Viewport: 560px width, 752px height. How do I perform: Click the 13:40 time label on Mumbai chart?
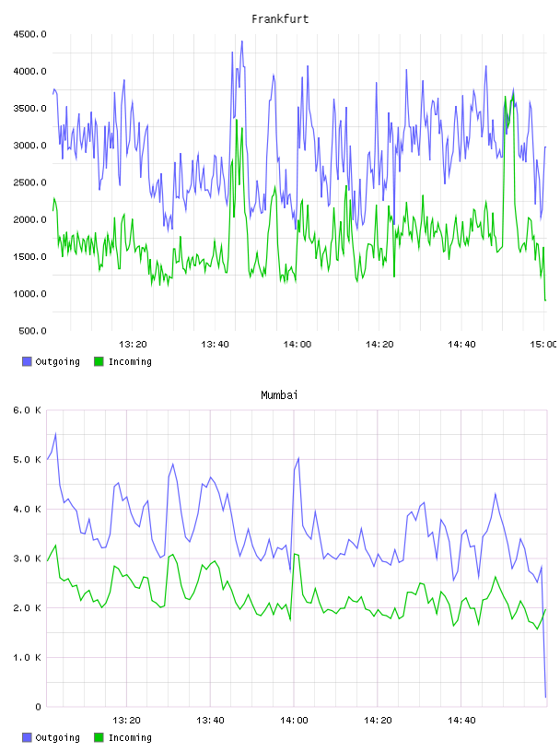click(x=211, y=721)
